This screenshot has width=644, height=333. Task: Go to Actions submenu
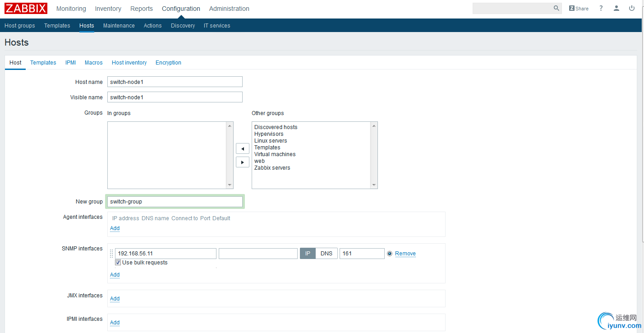[x=153, y=26]
